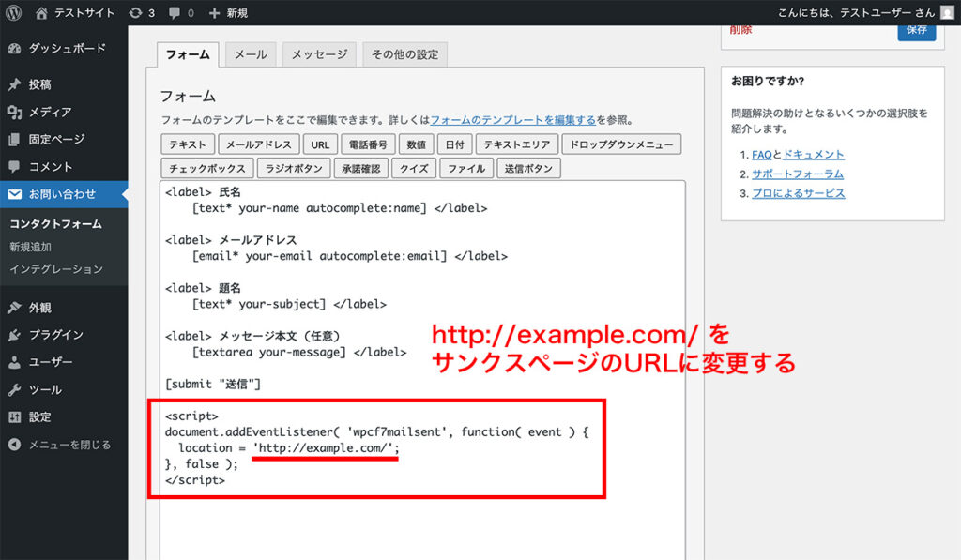Click the ユーザー person icon
Viewport: 961px width, 560px height.
coord(14,362)
